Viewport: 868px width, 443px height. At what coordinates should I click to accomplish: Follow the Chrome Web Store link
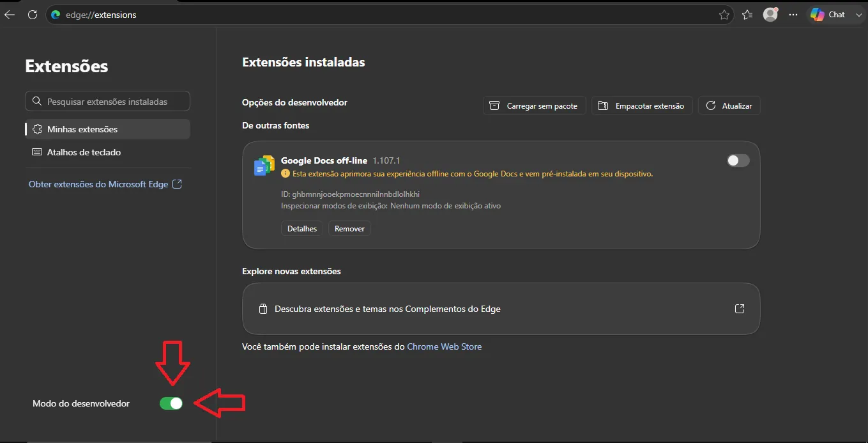click(445, 346)
